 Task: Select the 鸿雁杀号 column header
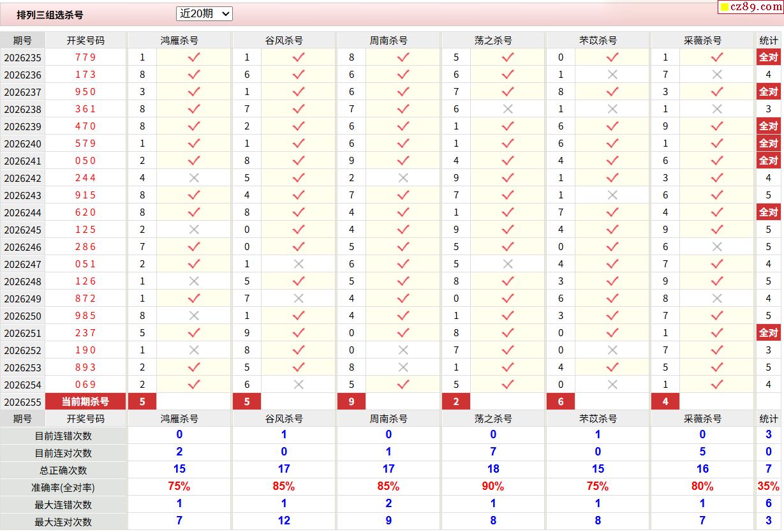point(179,40)
